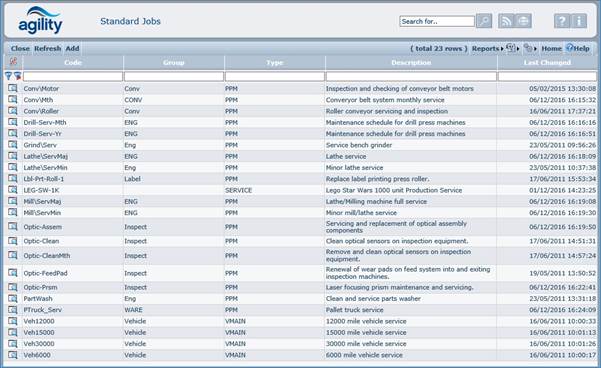Click the magnifier search button
The image size is (601, 368).
point(484,21)
